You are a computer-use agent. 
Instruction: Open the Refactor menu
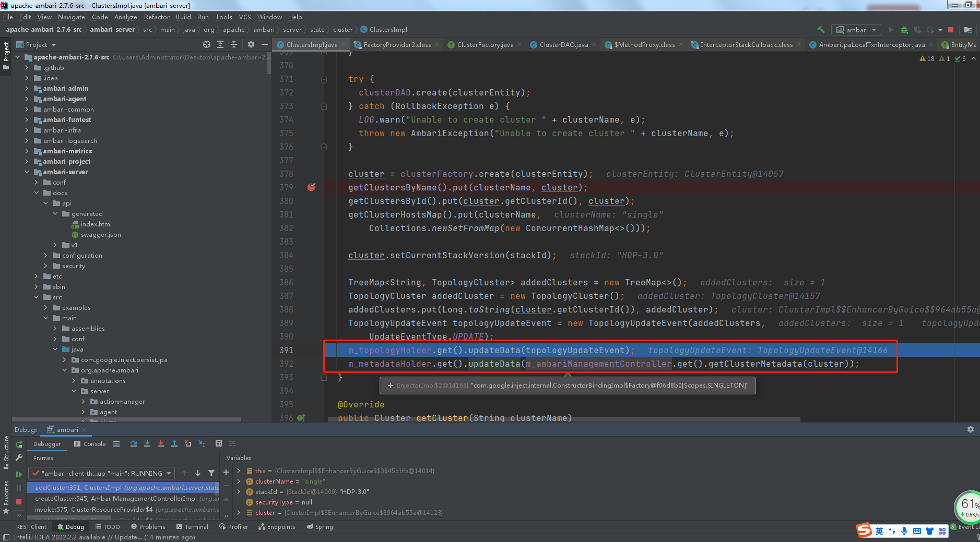157,17
